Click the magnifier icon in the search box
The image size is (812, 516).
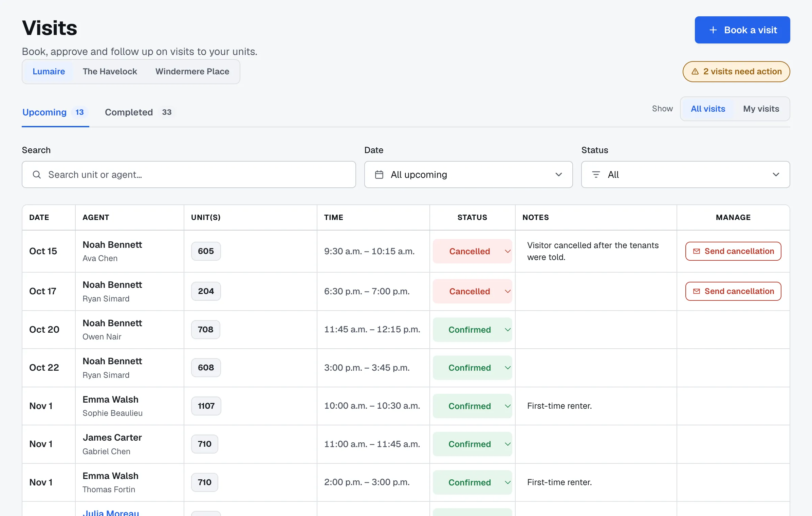[x=37, y=174]
